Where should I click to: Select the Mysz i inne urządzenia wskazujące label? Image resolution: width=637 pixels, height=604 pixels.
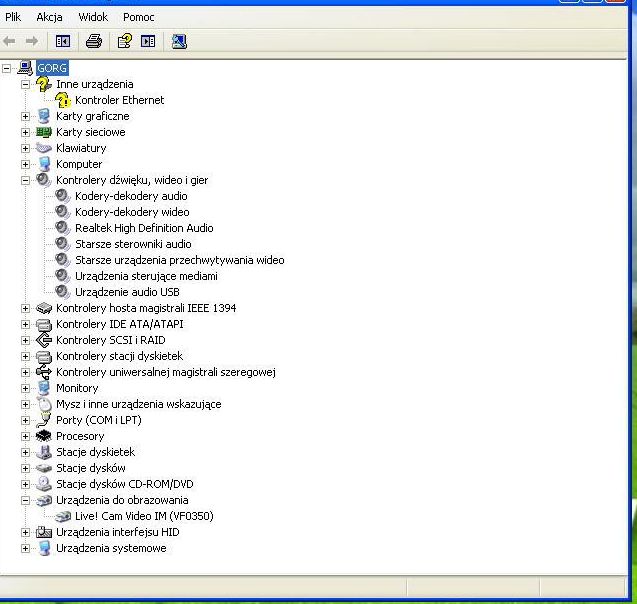pos(139,404)
